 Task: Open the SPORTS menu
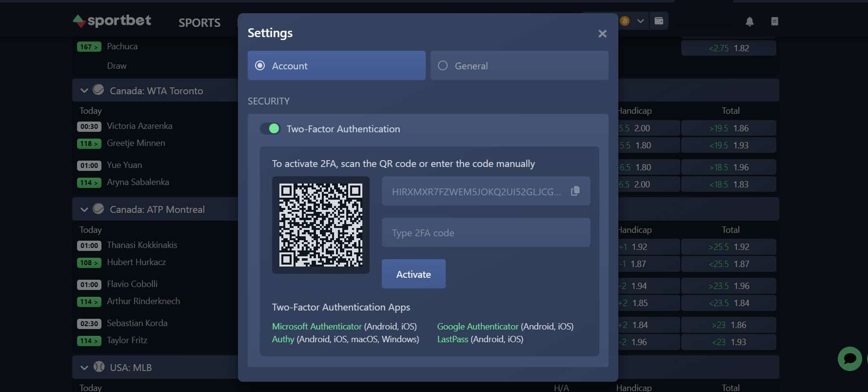[x=199, y=22]
